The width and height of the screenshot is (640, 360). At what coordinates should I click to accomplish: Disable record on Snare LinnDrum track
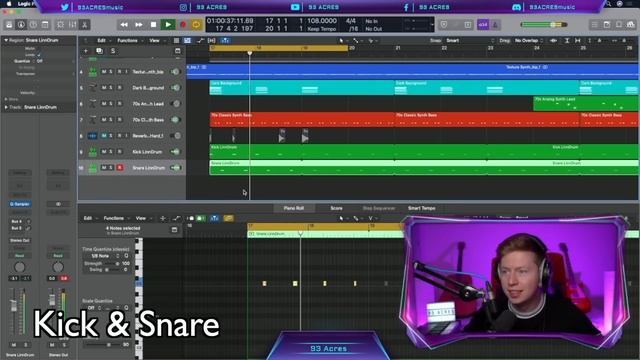pyautogui.click(x=120, y=168)
